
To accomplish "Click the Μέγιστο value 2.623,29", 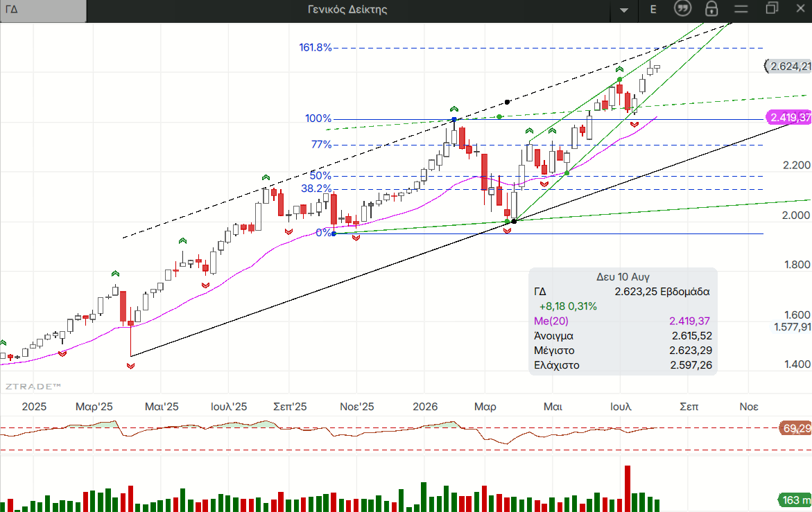I will pos(691,350).
